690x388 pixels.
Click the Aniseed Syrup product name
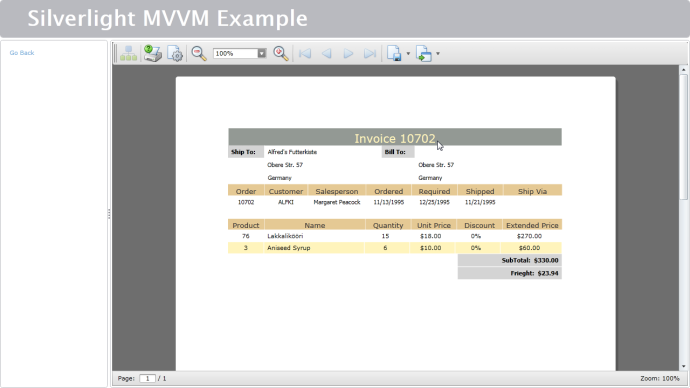[289, 248]
